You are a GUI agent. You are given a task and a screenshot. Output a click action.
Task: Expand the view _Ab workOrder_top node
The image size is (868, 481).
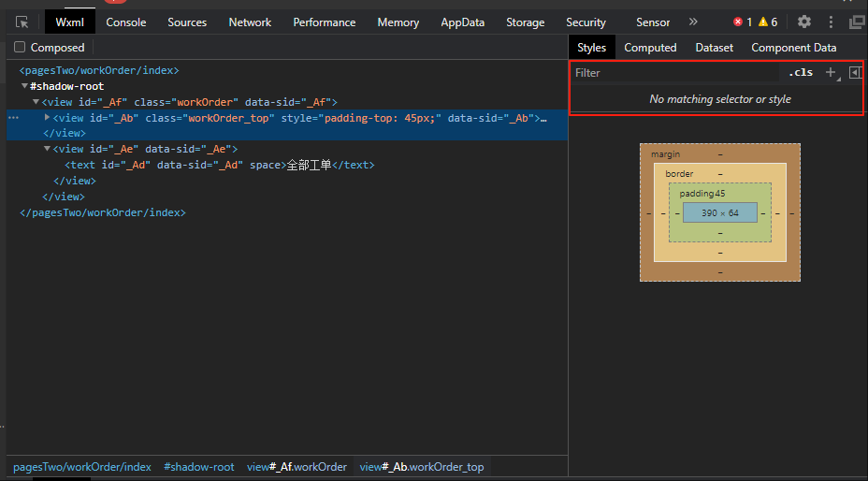click(47, 118)
